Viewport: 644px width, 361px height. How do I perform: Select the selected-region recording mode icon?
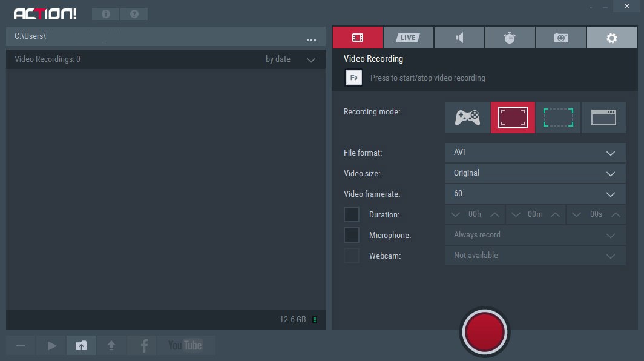558,118
